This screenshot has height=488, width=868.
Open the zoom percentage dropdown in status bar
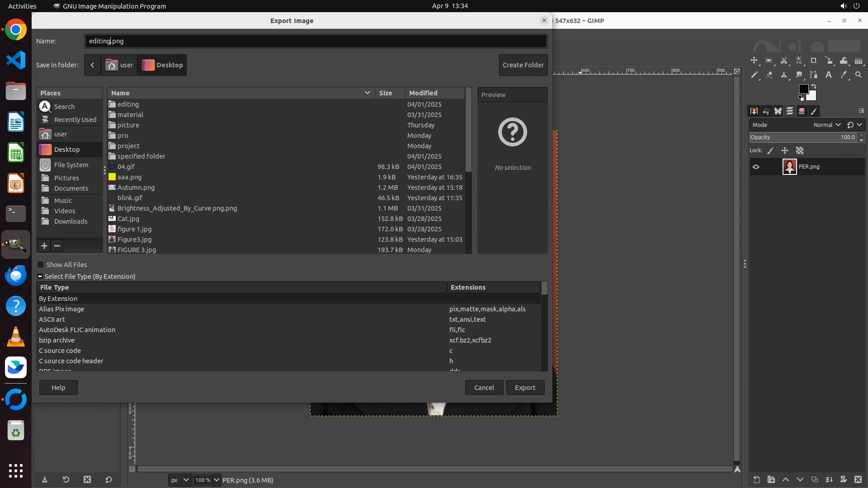[x=216, y=480]
